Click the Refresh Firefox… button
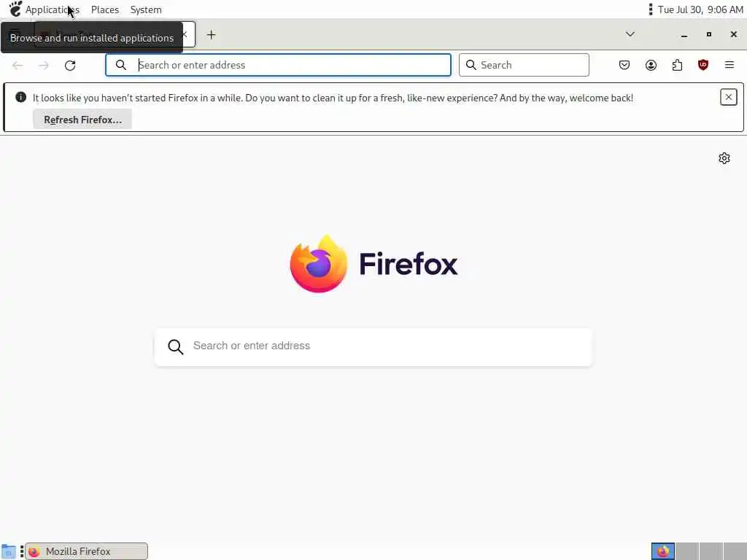 tap(82, 120)
